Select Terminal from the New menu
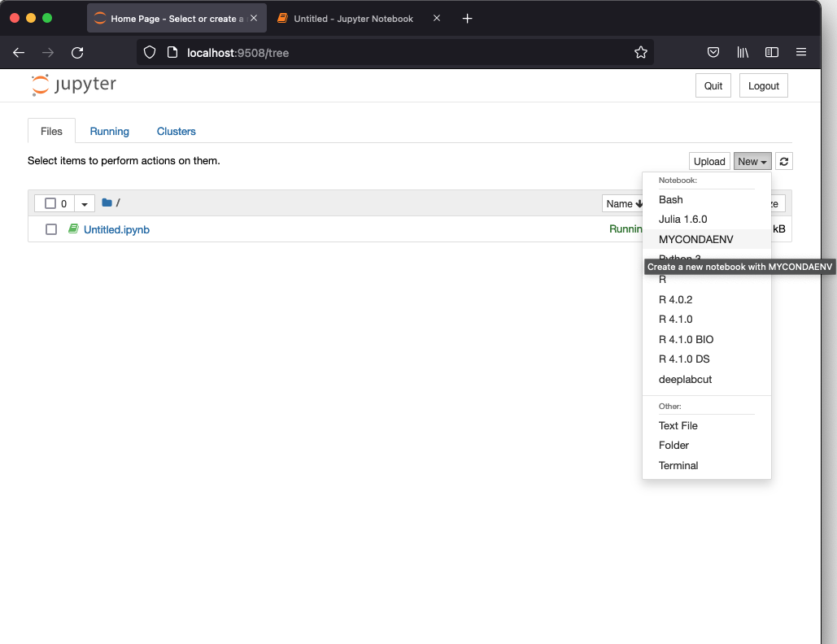Image resolution: width=837 pixels, height=644 pixels. click(x=678, y=465)
